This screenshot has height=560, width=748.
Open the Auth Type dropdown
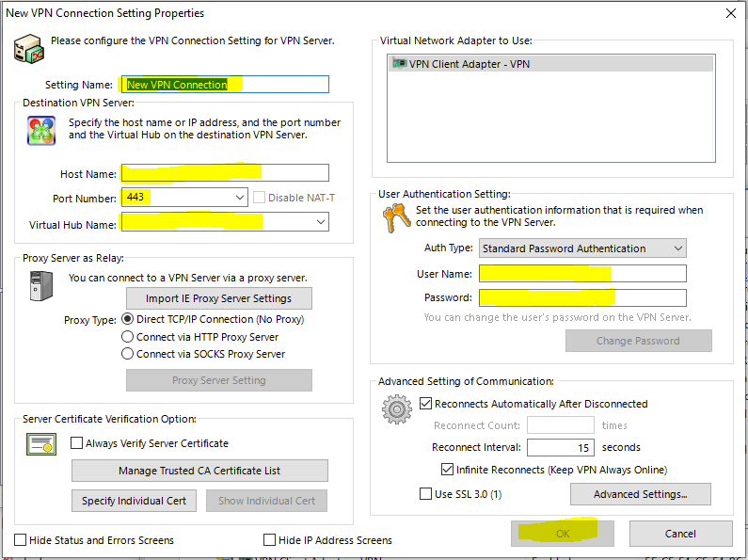[678, 248]
